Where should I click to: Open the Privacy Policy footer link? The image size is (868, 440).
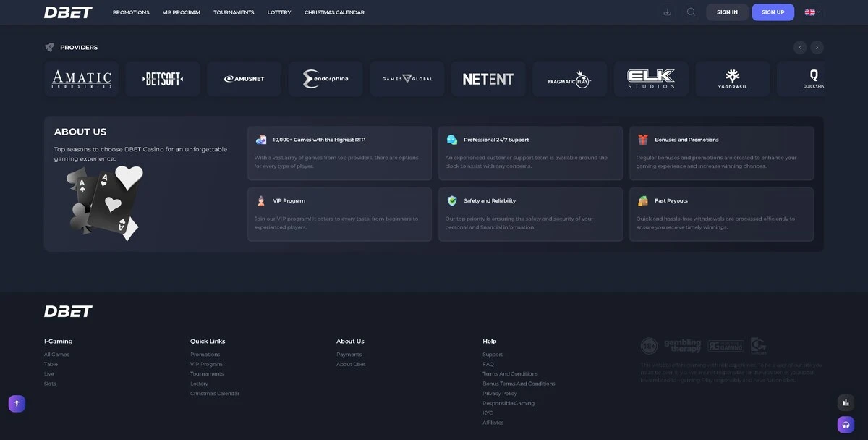click(500, 394)
